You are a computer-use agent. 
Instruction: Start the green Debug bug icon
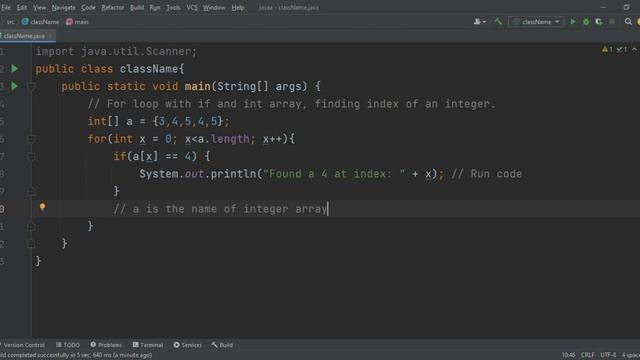point(586,22)
